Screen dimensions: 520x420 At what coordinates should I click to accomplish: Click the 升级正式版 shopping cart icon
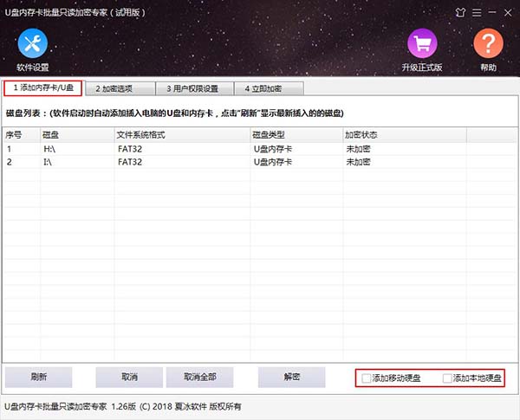(x=422, y=44)
